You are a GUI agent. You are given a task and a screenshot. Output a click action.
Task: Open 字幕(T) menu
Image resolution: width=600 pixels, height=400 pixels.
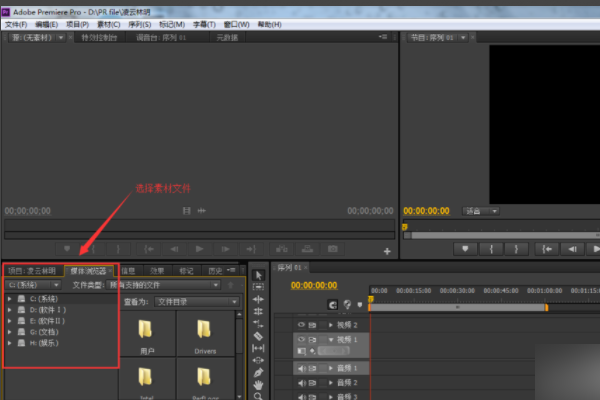(x=204, y=24)
